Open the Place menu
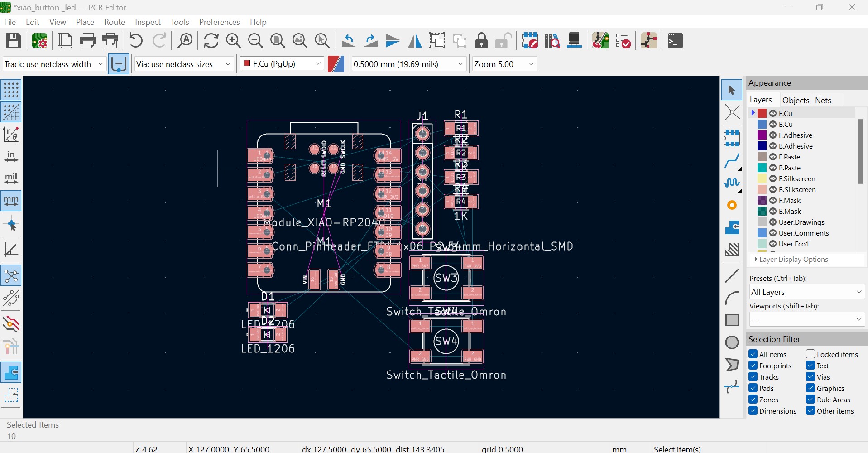868x453 pixels. [85, 22]
